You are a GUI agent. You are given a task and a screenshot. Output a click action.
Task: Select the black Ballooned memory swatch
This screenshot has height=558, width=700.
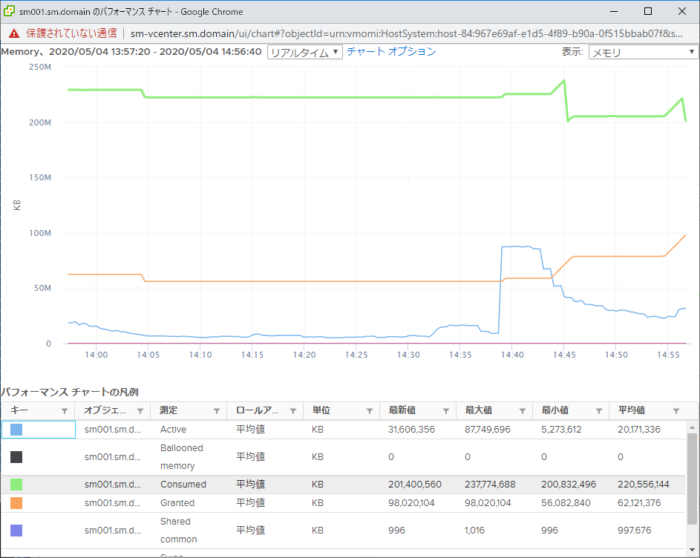click(16, 457)
